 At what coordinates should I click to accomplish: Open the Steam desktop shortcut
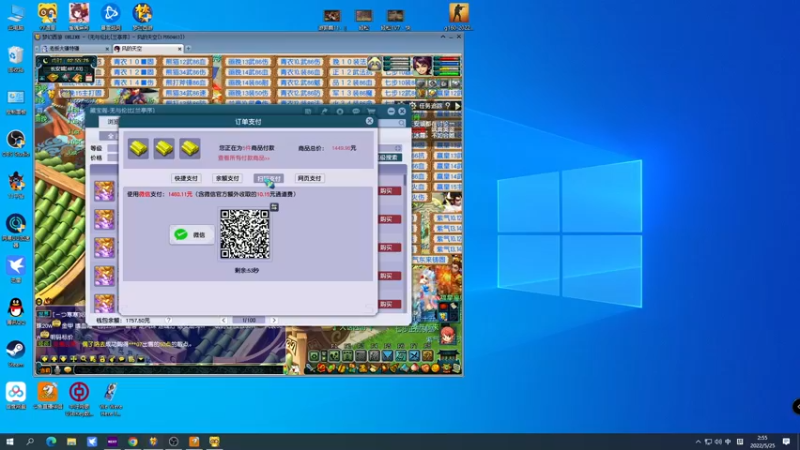click(16, 354)
